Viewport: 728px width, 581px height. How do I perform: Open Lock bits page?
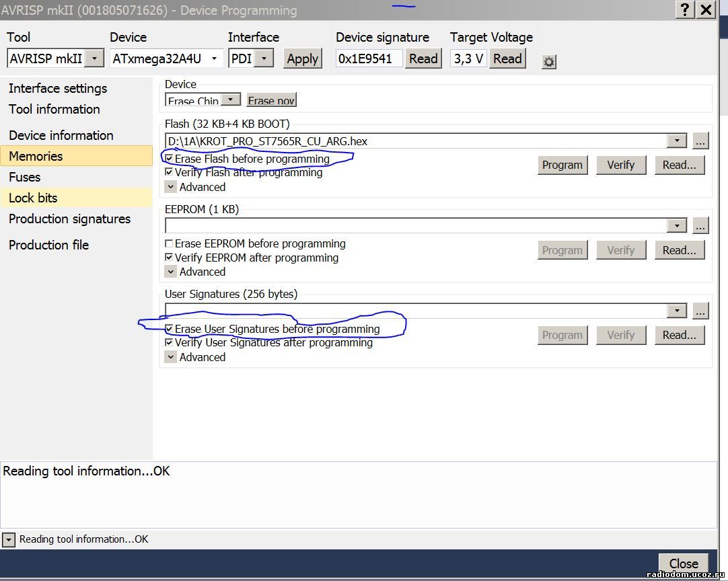pyautogui.click(x=76, y=198)
